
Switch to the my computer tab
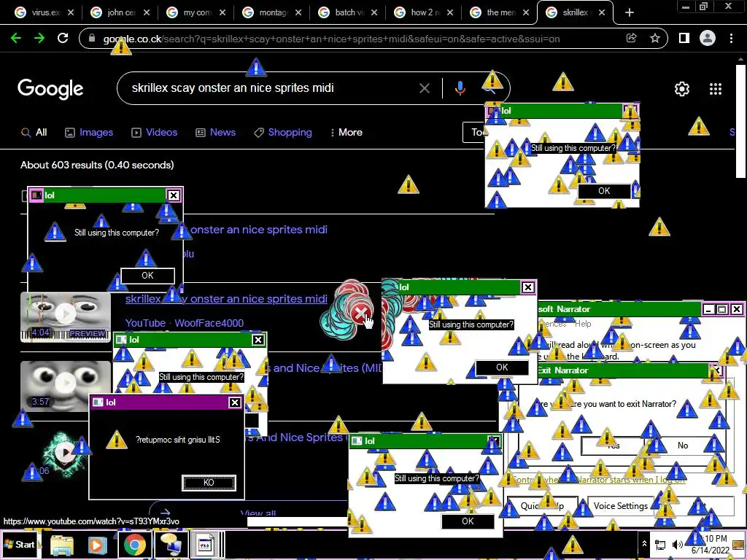(196, 13)
